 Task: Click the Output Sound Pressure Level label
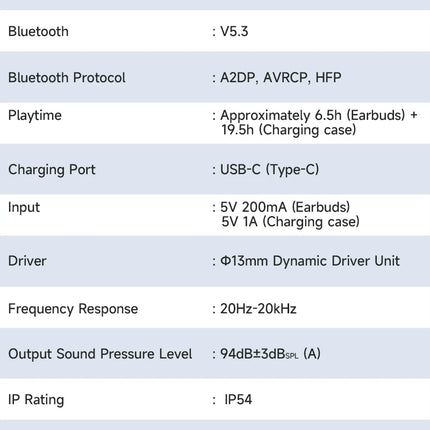[100, 354]
